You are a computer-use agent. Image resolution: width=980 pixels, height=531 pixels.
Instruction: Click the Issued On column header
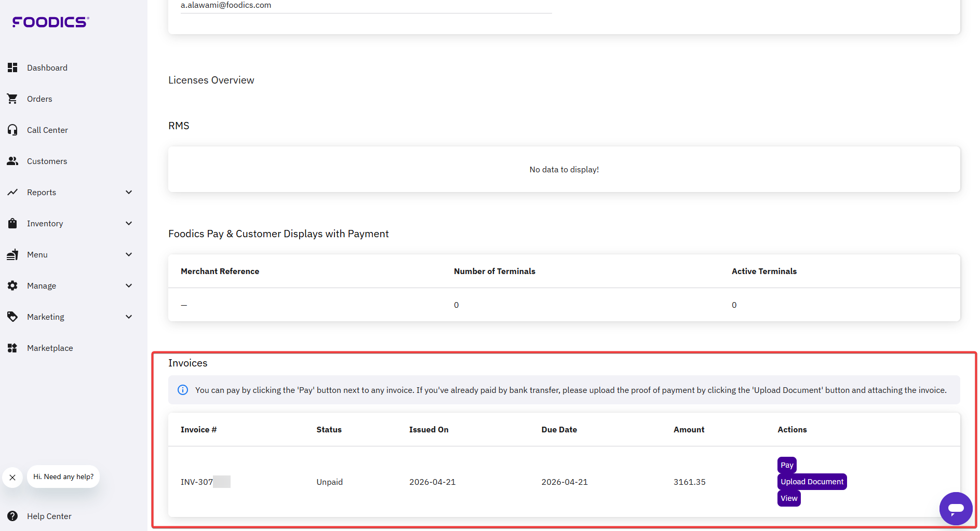pos(428,429)
